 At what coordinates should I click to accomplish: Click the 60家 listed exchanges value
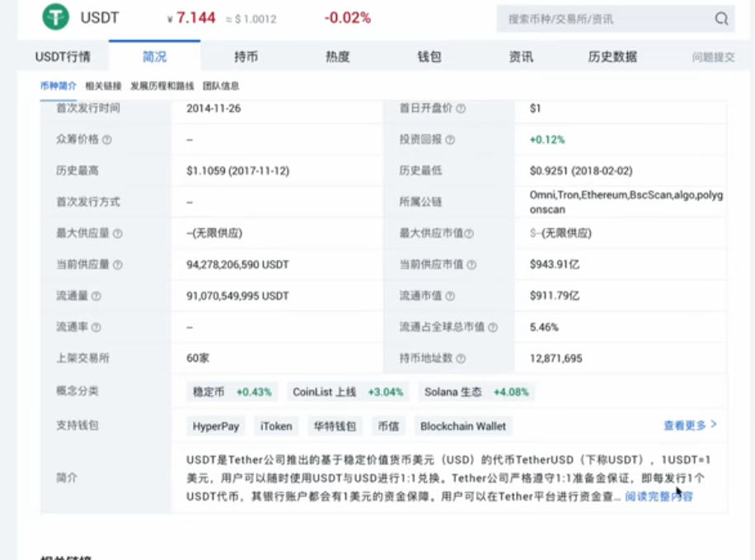(x=198, y=358)
